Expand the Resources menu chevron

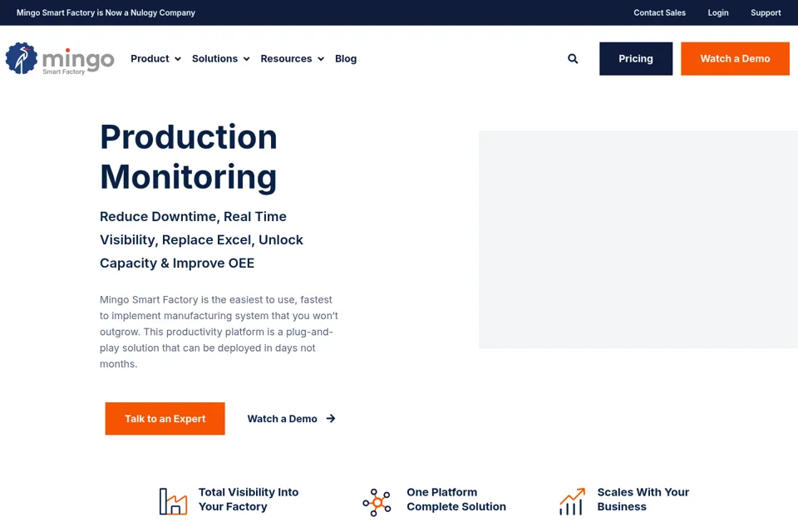click(x=321, y=59)
